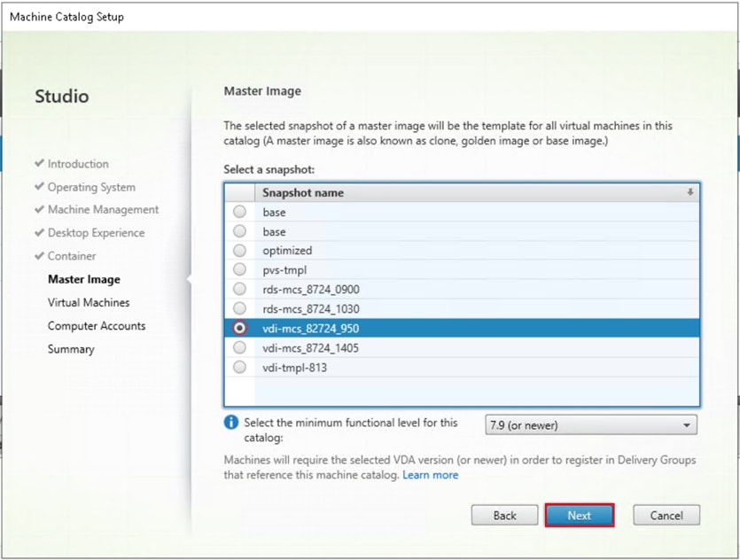Click the vdi-mcs_8724_1405 snapshot name
The image size is (740, 560).
[x=310, y=348]
